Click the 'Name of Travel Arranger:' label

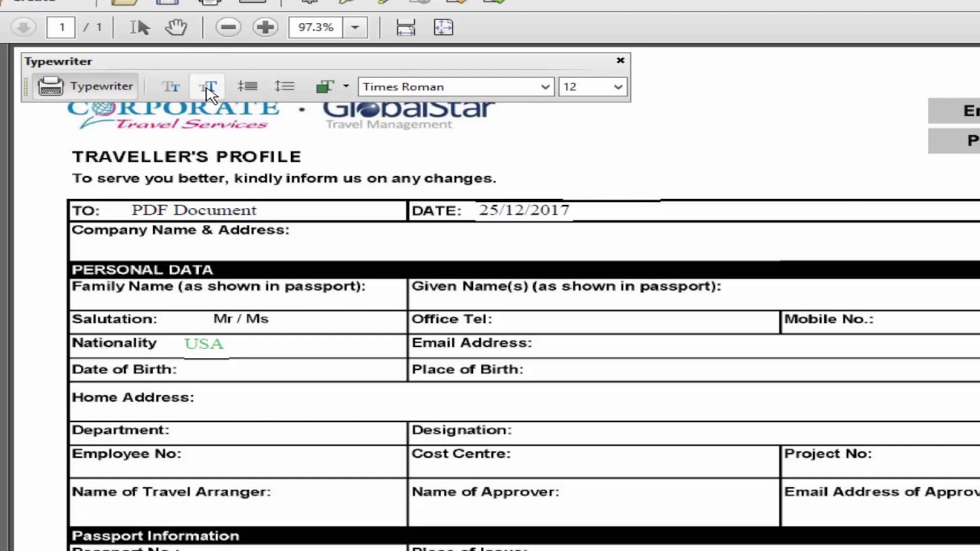[x=171, y=492]
